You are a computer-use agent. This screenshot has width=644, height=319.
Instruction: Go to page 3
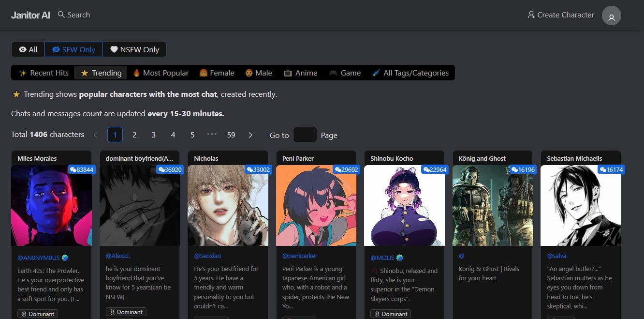point(154,135)
